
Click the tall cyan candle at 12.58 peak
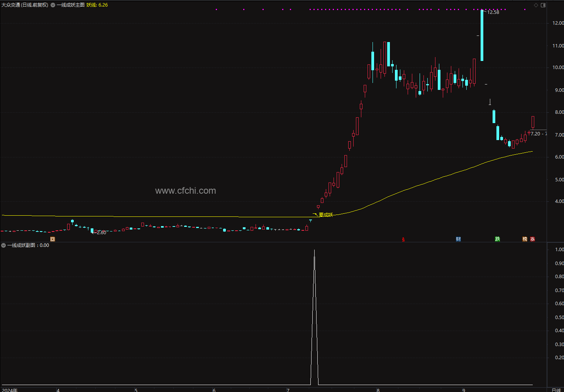482,35
